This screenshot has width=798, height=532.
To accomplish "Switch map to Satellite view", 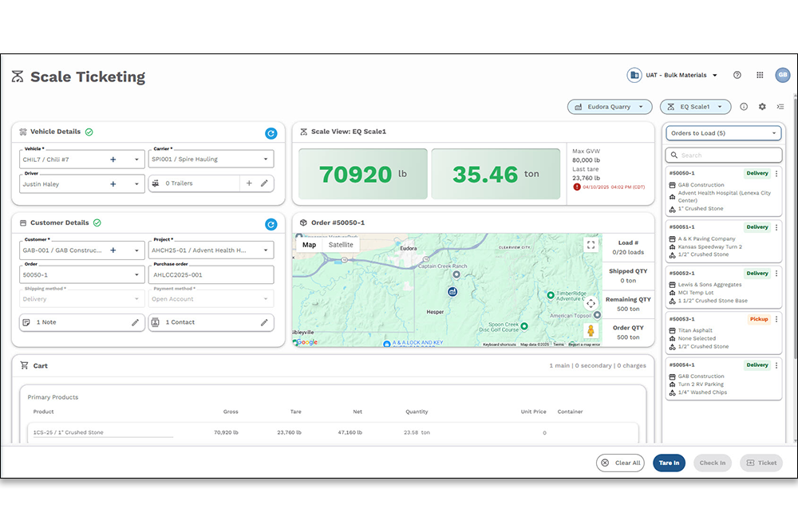I will 341,245.
